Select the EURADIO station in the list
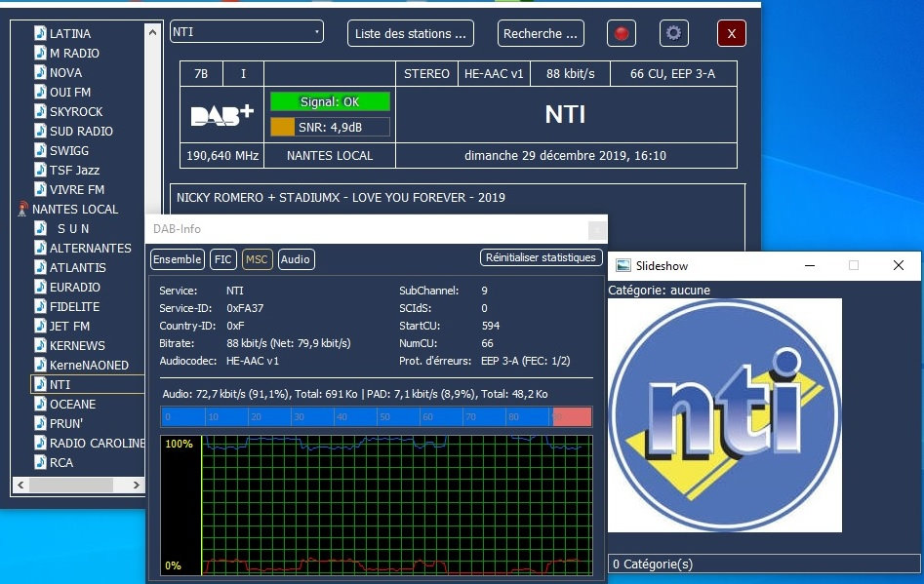Image resolution: width=924 pixels, height=584 pixels. point(74,287)
